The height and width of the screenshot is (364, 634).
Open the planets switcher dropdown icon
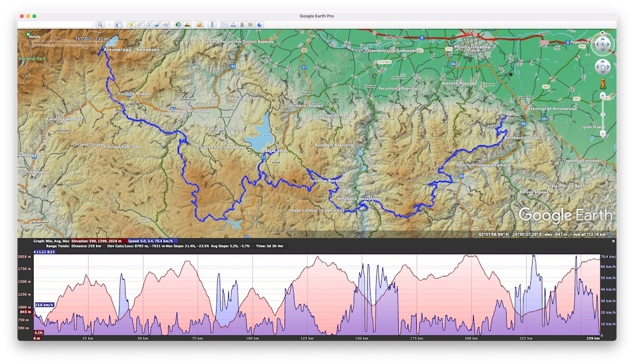click(200, 25)
